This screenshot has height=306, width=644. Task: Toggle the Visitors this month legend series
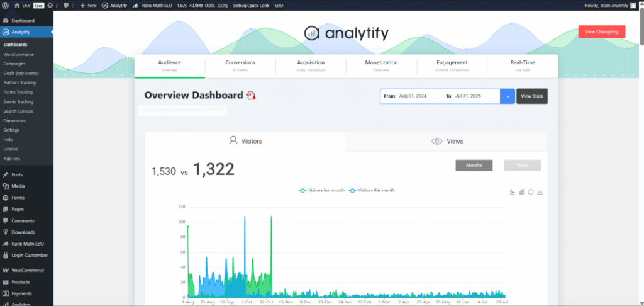[372, 190]
